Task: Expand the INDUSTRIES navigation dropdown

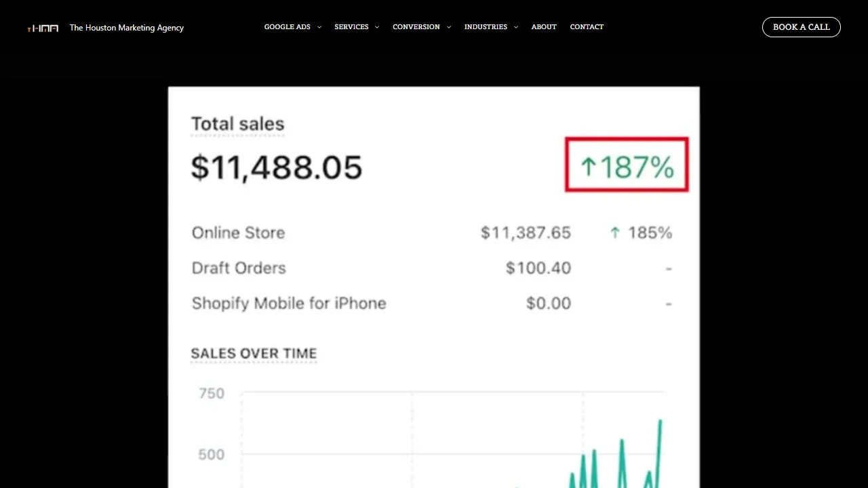Action: point(515,27)
